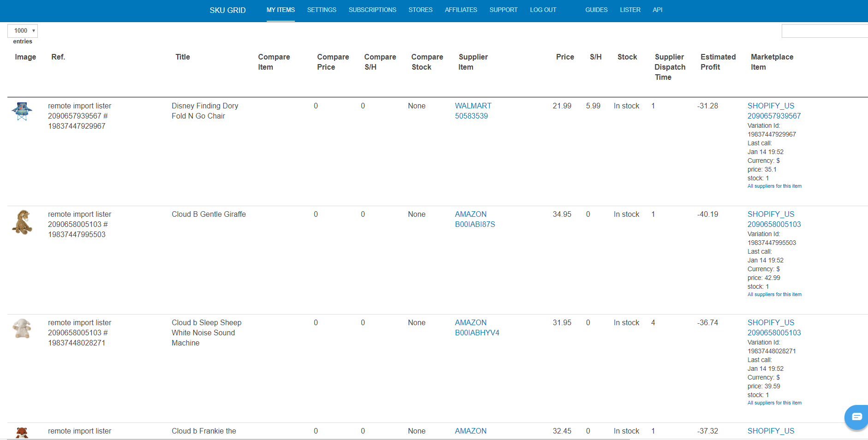
Task: Click the Cloud B Gentle Giraffe title
Action: 209,214
